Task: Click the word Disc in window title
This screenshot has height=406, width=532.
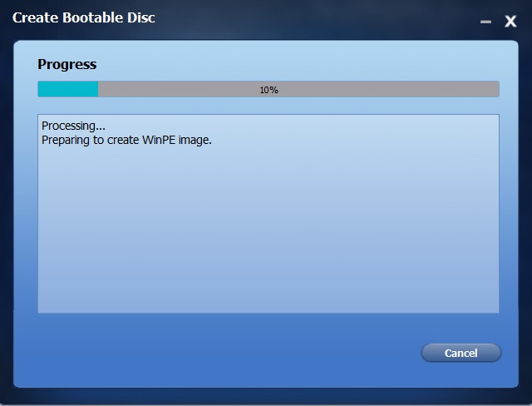Action: 141,17
